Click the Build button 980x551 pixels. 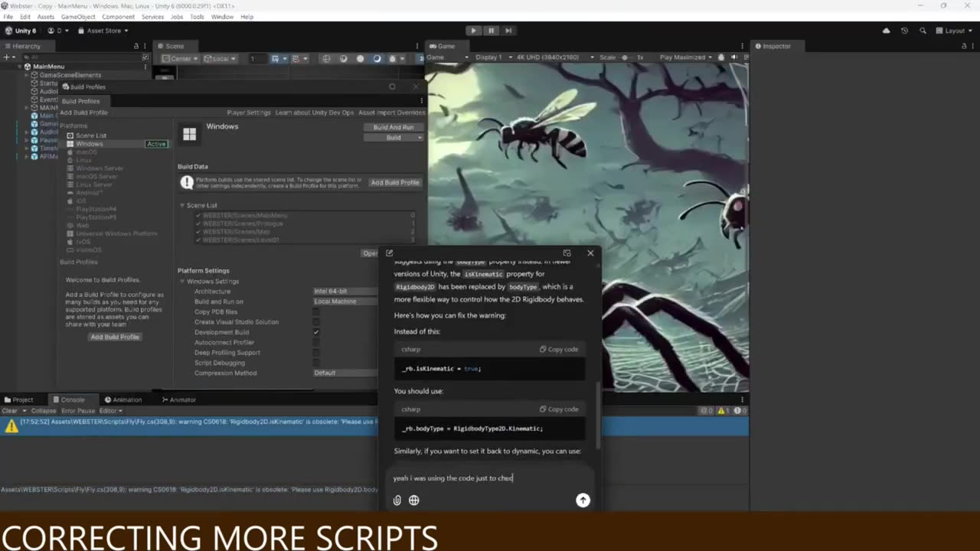pos(394,138)
